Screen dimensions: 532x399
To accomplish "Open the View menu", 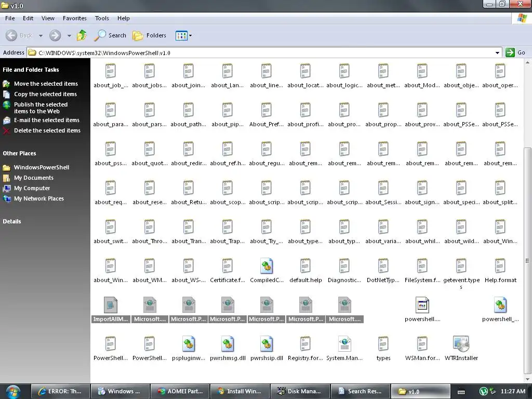I will pos(48,18).
